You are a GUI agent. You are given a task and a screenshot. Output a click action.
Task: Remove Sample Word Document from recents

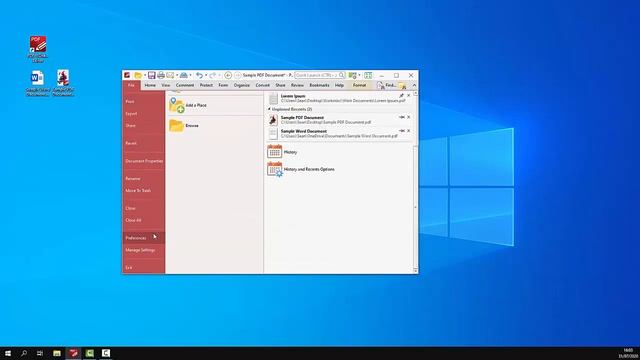pos(409,131)
